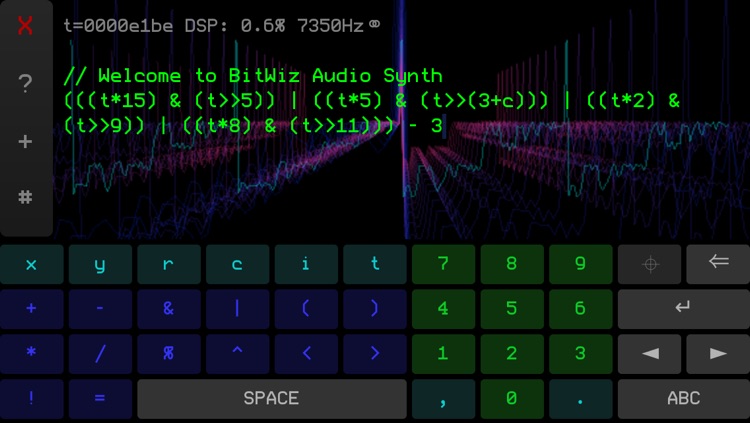Tap the SPACE bar key
The image size is (750, 423).
(x=272, y=399)
